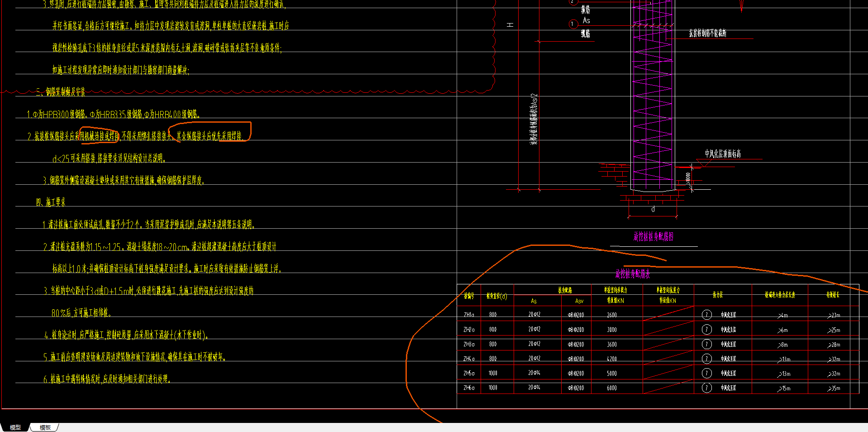
Task: Select the H dimension label
Action: (x=510, y=25)
